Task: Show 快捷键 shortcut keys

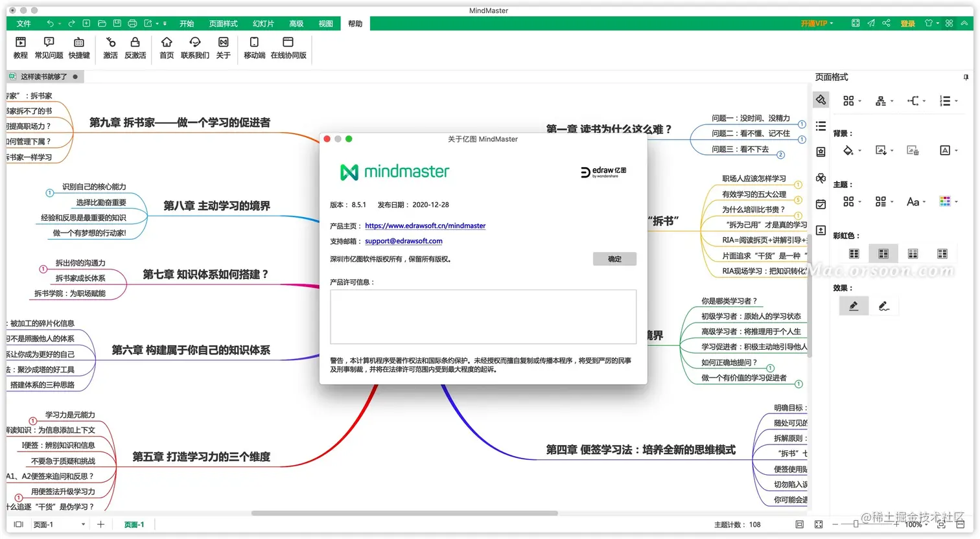Action: [79, 48]
